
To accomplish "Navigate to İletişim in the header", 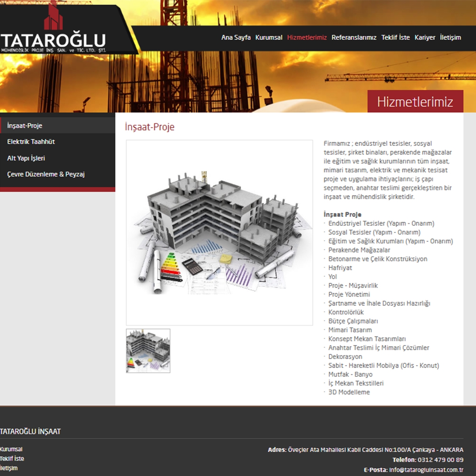I will [x=450, y=37].
